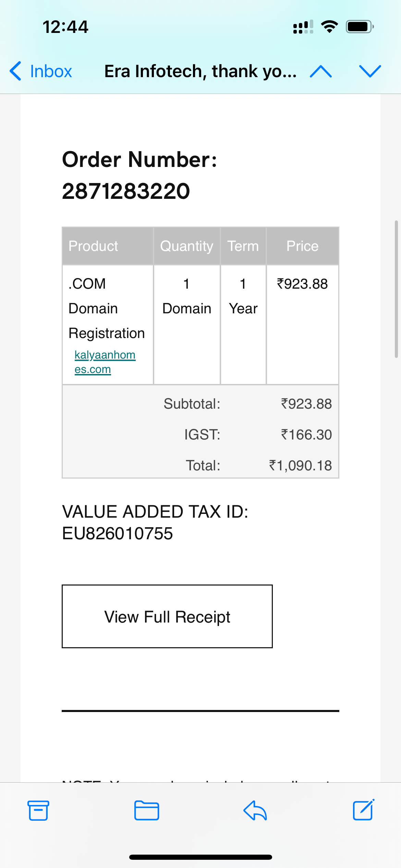Screen dimensions: 401x868
Task: Tap the Compose new message icon
Action: coord(363,810)
